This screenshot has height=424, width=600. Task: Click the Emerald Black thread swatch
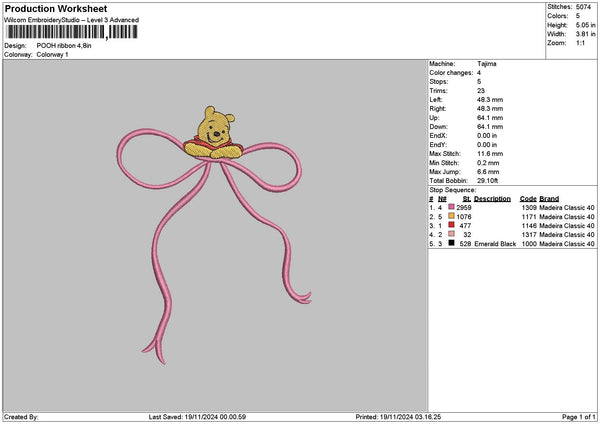(452, 243)
